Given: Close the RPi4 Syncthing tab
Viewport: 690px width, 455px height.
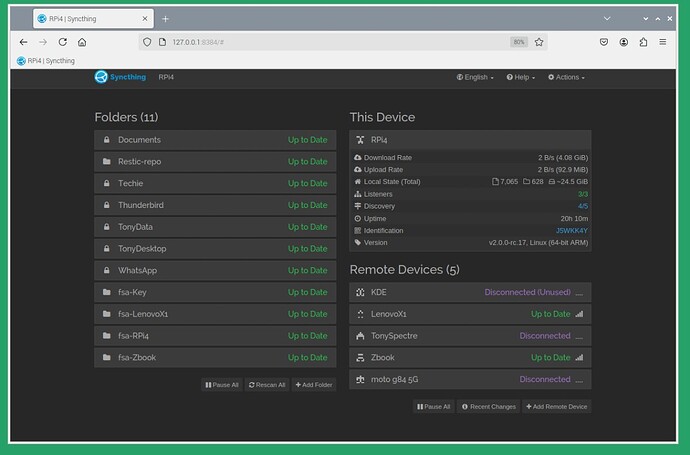Looking at the screenshot, I should [x=145, y=18].
